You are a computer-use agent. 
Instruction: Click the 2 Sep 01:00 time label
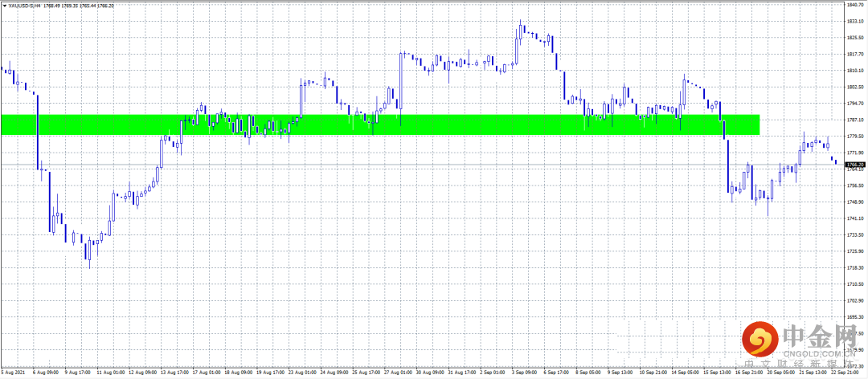[493, 374]
